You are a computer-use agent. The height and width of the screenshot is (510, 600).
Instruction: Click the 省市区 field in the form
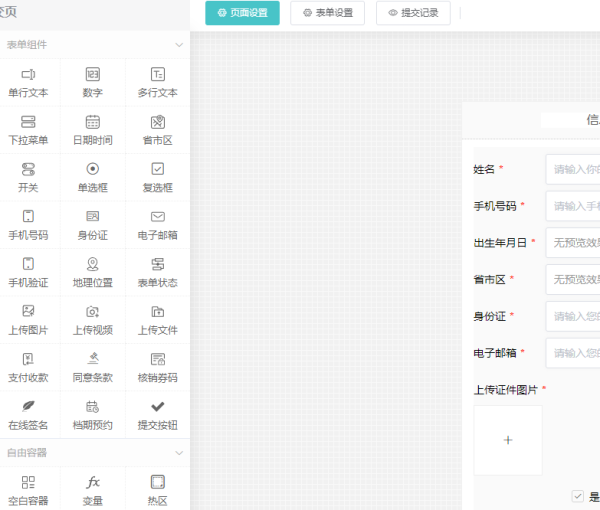click(573, 279)
